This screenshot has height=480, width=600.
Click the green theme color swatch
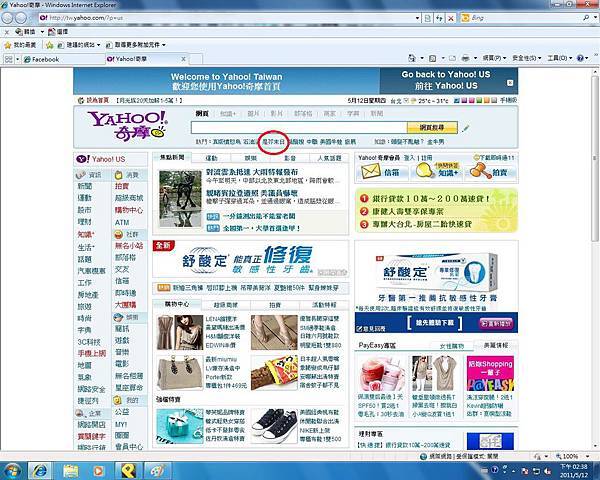pos(479,100)
